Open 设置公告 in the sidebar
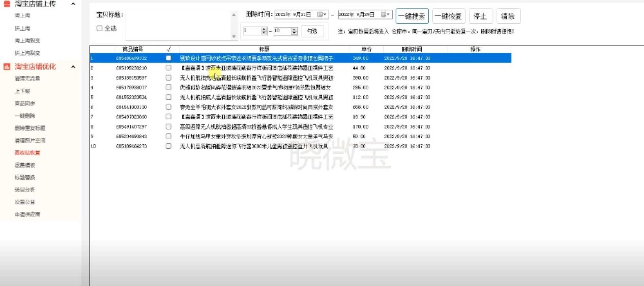This screenshot has height=286, width=644. (x=24, y=202)
